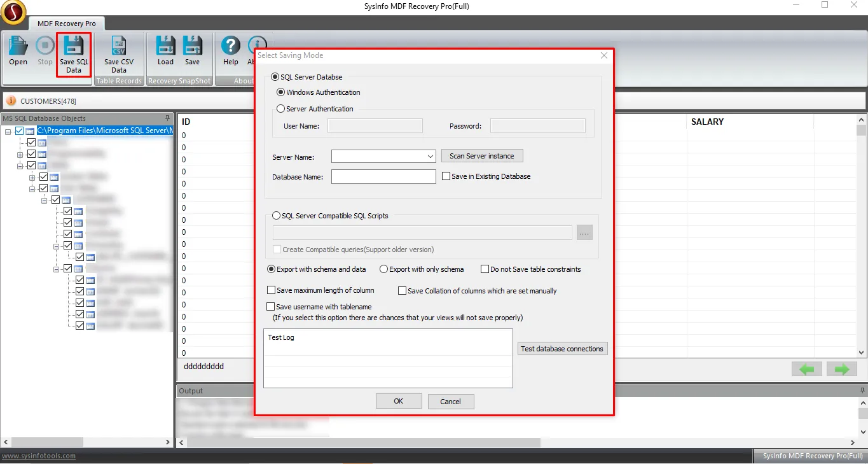The width and height of the screenshot is (868, 464).
Task: Pin the Output panel
Action: pyautogui.click(x=862, y=391)
